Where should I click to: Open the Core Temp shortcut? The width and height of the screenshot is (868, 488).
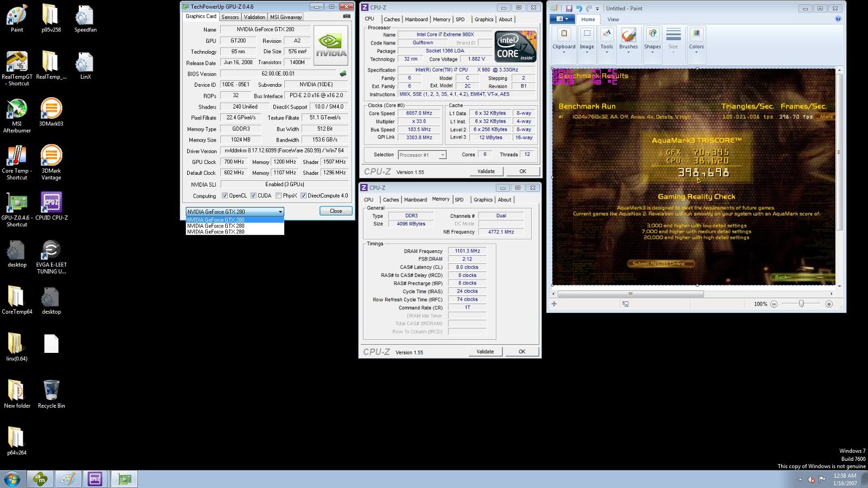pyautogui.click(x=17, y=163)
